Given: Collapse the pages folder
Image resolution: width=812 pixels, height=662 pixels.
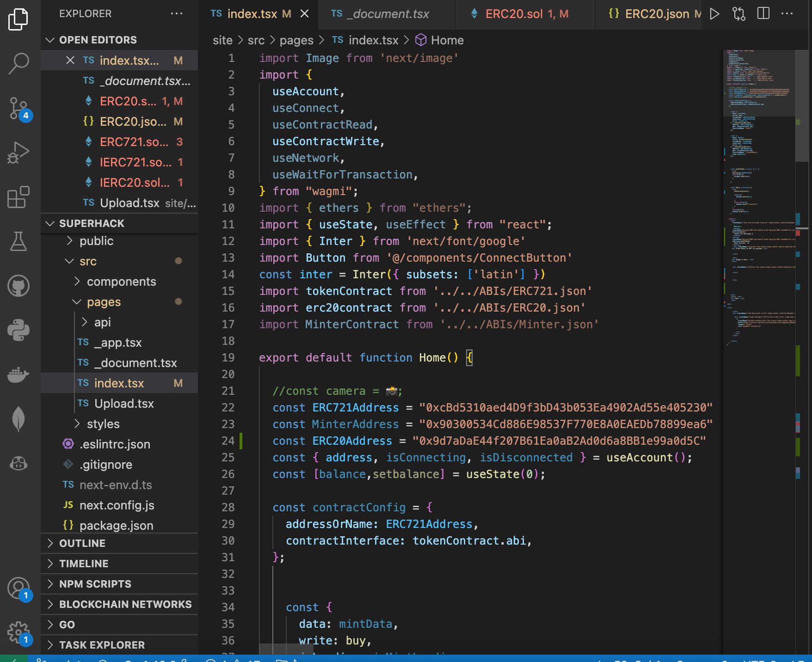Looking at the screenshot, I should 119,302.
